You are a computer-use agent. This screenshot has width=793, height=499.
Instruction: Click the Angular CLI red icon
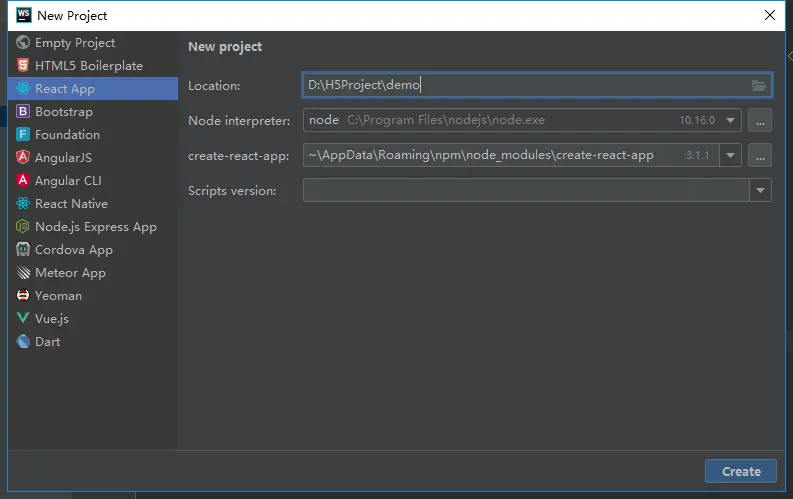[23, 180]
